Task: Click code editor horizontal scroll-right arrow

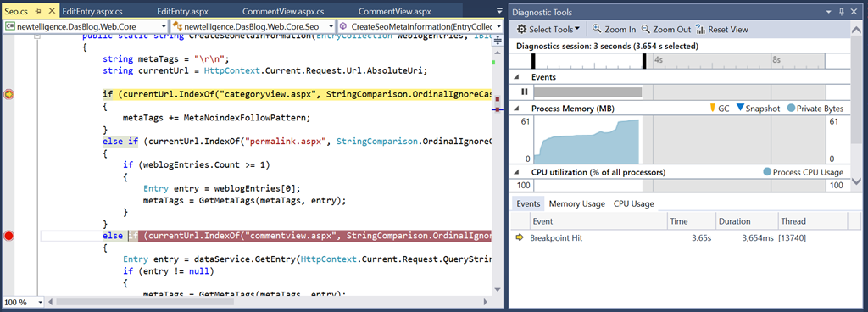Action: [x=486, y=303]
